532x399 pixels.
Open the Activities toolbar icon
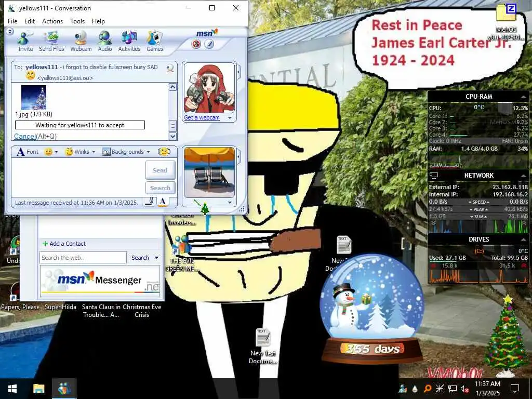tap(129, 42)
